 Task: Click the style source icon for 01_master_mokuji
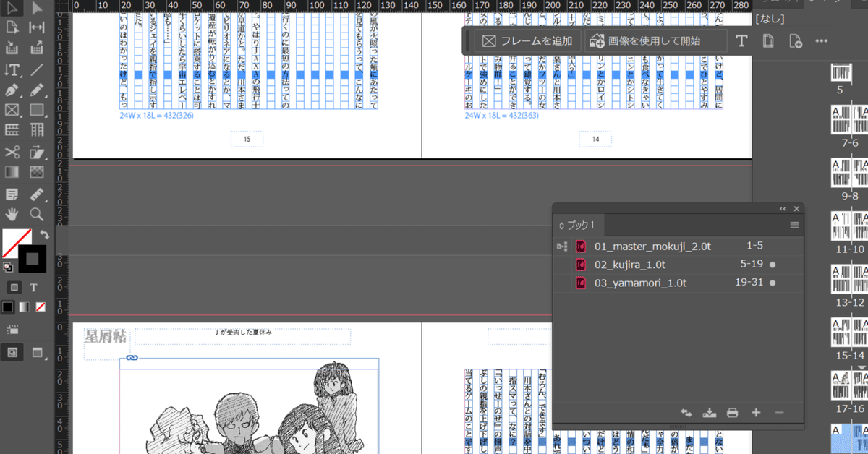561,247
